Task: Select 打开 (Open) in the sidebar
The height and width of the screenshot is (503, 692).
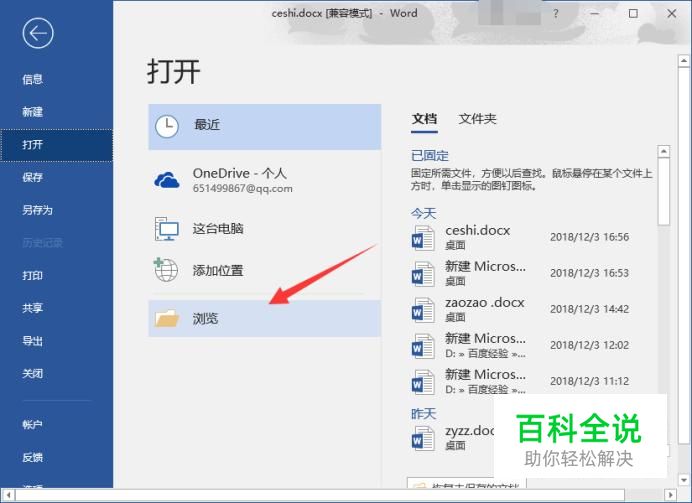Action: [56, 145]
